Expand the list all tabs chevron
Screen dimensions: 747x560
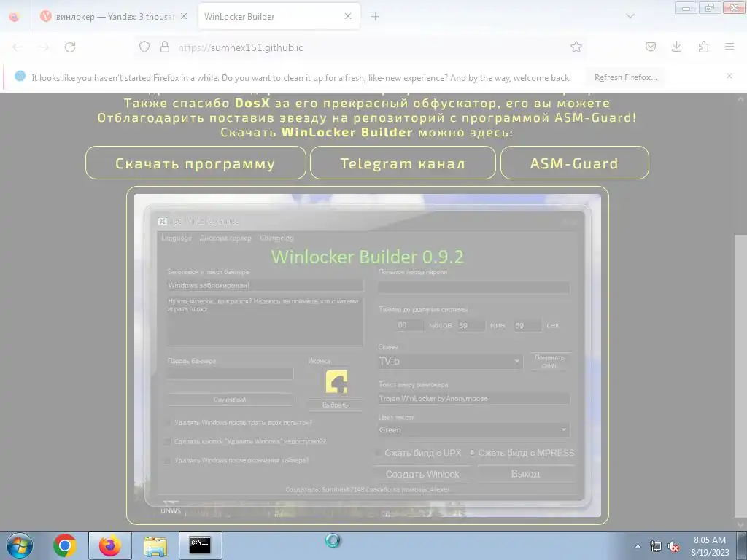630,16
